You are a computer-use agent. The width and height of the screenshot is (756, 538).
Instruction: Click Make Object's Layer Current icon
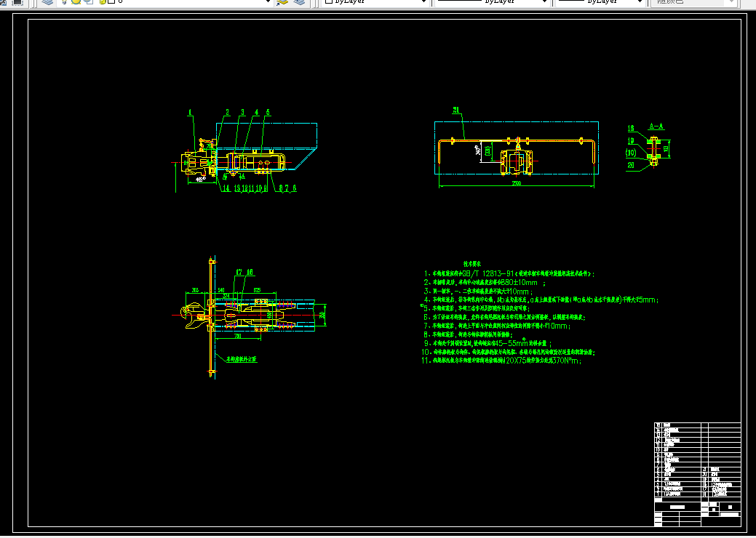click(282, 2)
